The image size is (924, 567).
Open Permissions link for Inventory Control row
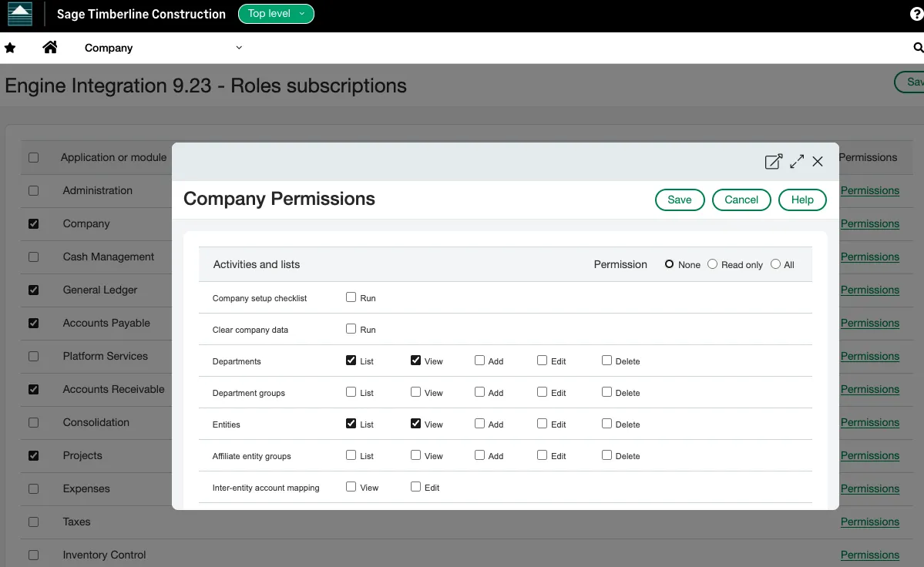(870, 555)
